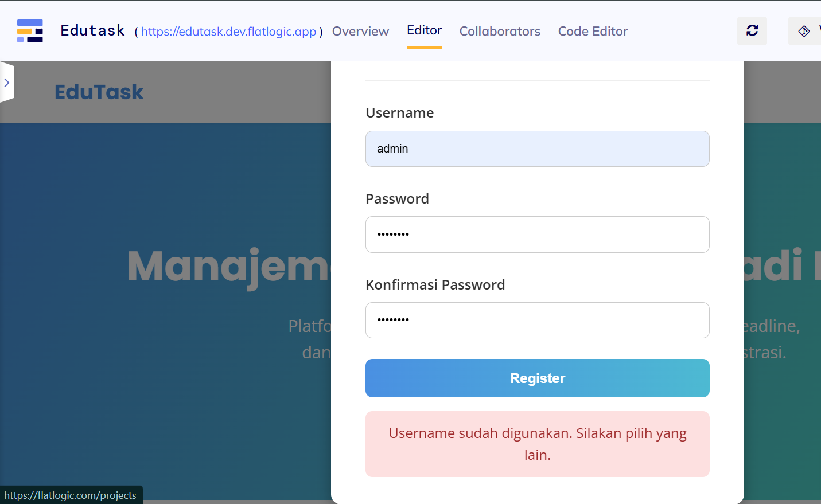
Task: Click the dimmed Manajem heading behind modal
Action: tap(228, 266)
